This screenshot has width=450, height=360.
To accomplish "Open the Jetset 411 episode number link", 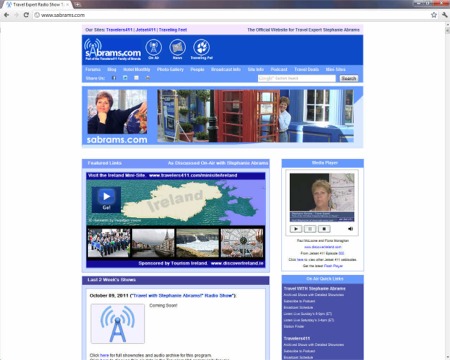I will pos(341,253).
